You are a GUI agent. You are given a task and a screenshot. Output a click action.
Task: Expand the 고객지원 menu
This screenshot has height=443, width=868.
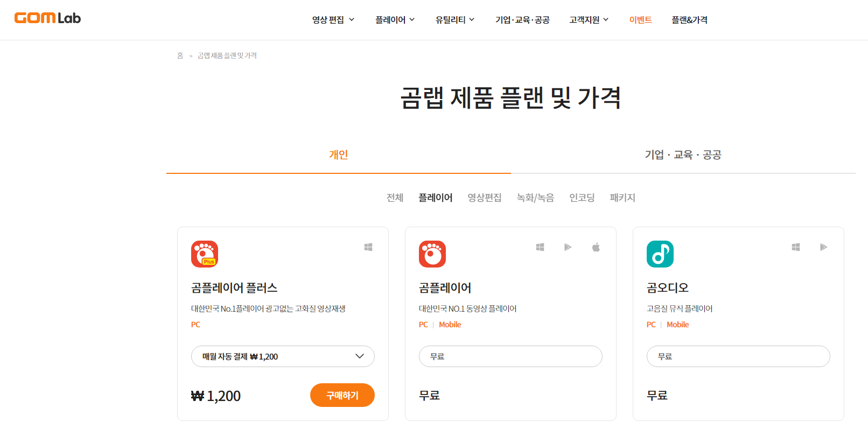click(589, 20)
